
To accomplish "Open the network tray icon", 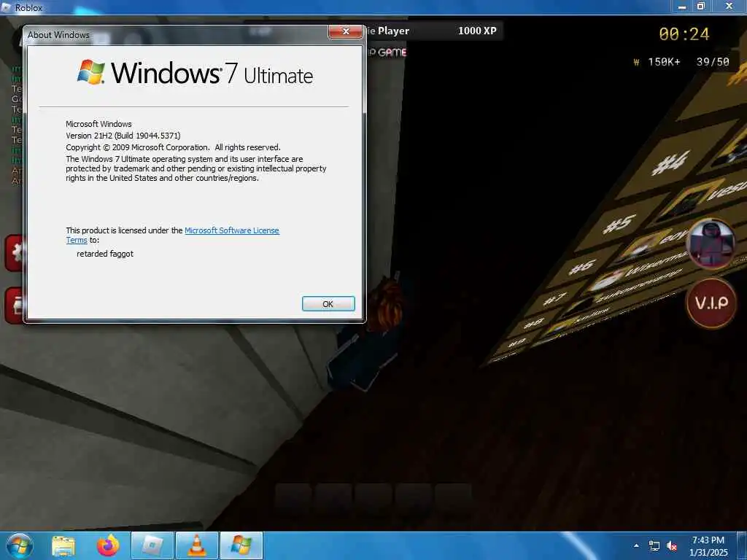I will 654,545.
